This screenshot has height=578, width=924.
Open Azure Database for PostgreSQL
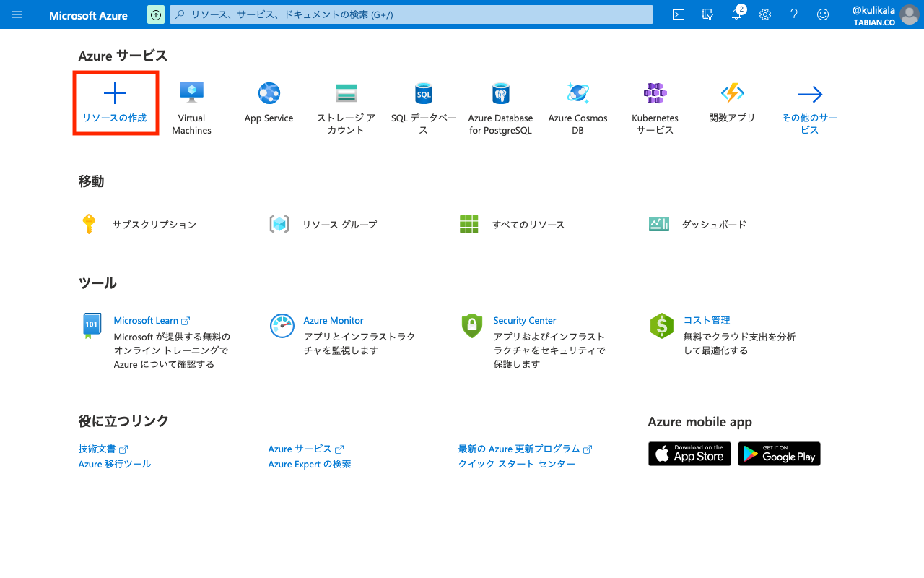500,108
